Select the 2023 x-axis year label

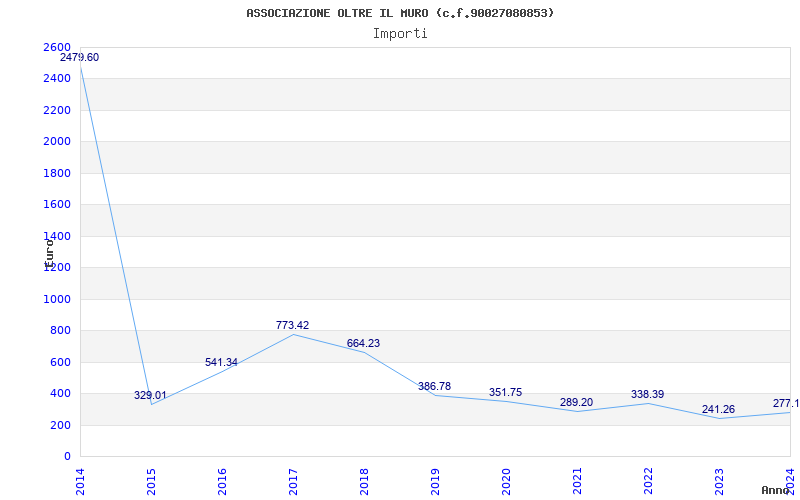click(718, 482)
